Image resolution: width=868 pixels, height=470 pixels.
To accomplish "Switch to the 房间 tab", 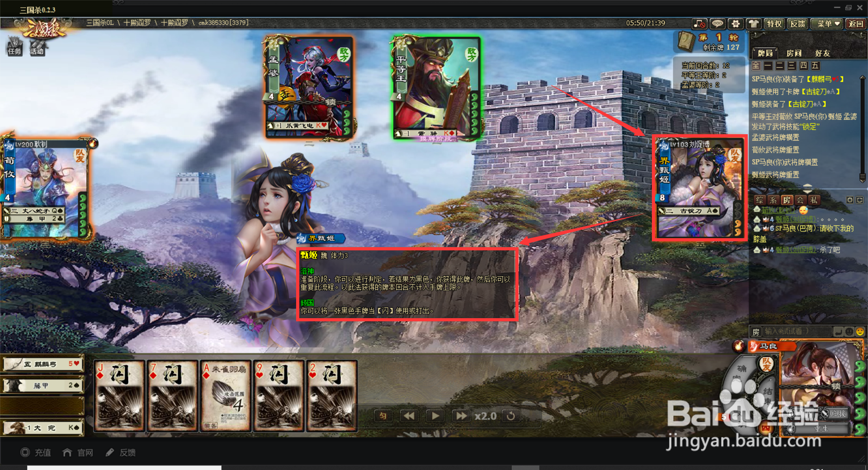I will click(x=794, y=53).
